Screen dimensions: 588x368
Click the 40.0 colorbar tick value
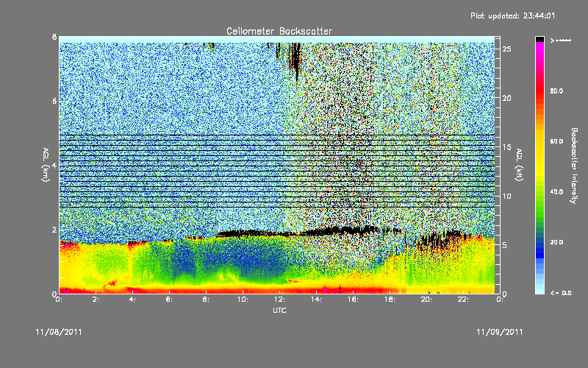tap(556, 192)
